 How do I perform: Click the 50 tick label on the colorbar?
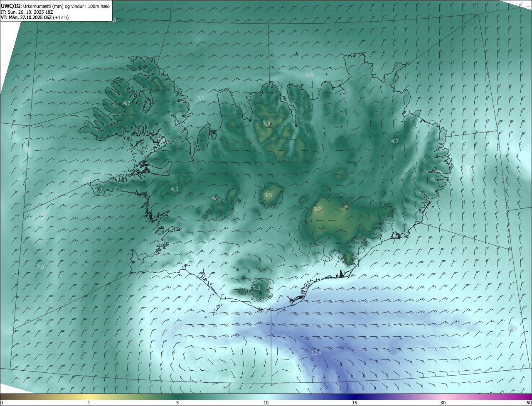pyautogui.click(x=529, y=403)
